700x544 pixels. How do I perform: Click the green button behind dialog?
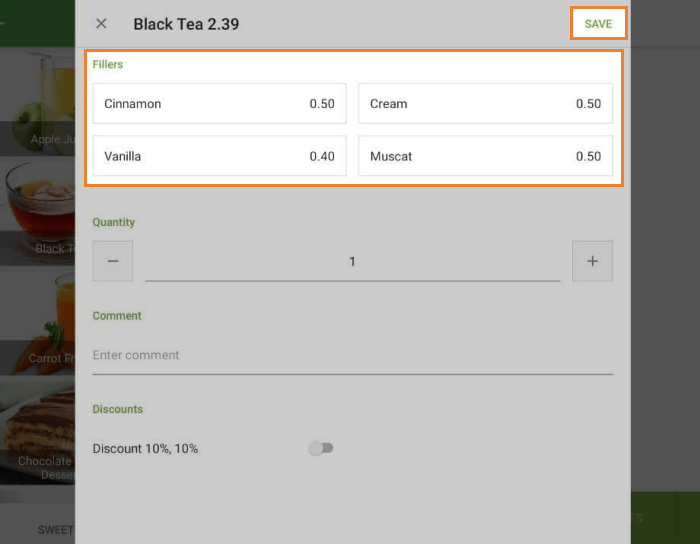[x=664, y=518]
